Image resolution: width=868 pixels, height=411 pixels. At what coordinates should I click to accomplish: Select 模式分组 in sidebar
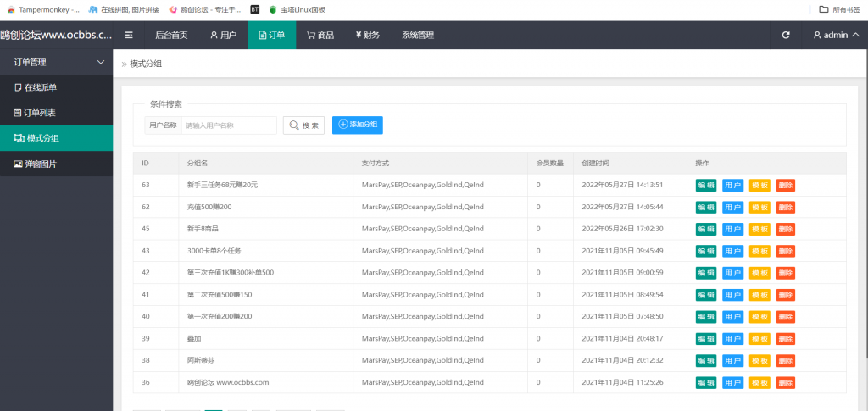point(57,138)
